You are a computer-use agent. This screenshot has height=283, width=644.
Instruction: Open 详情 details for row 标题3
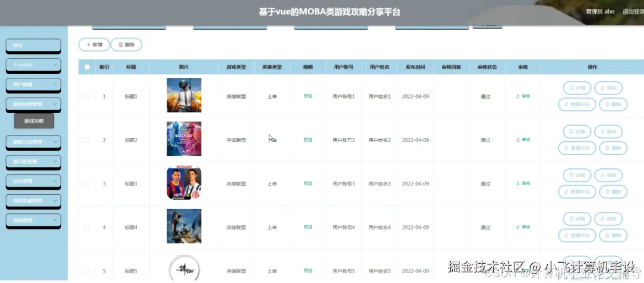pos(577,176)
